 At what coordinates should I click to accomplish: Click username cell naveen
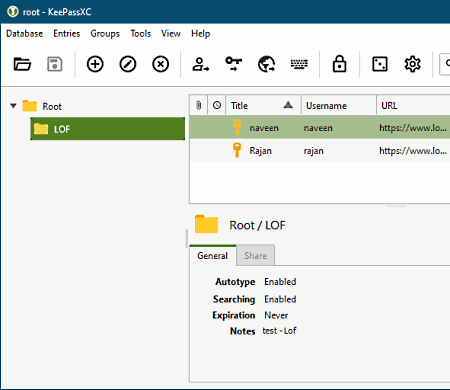tap(318, 128)
